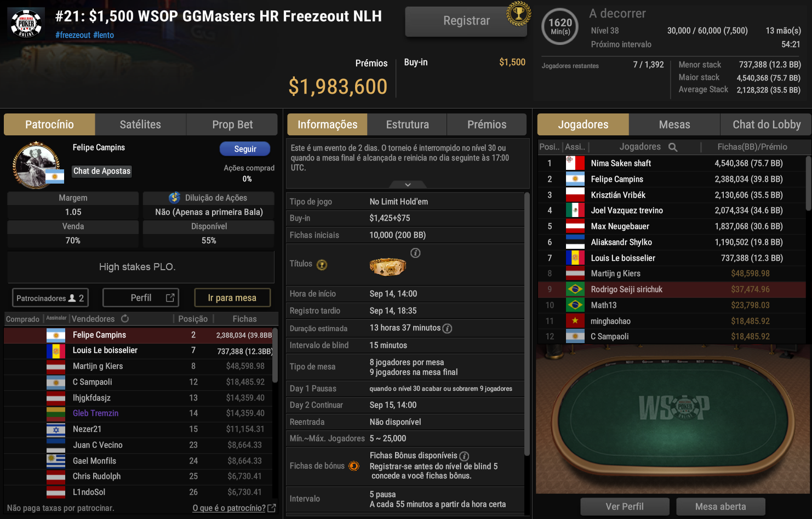The height and width of the screenshot is (519, 812).
Task: Open the Patrocinadores 2 list
Action: click(50, 298)
